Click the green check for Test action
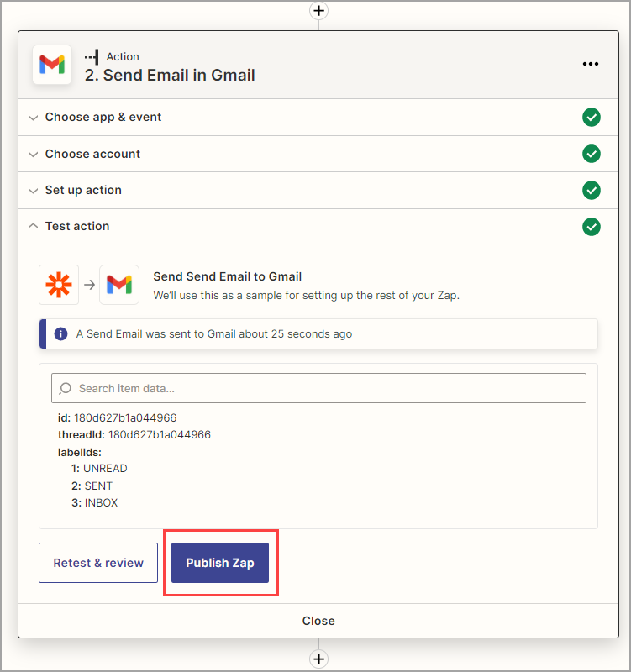This screenshot has width=631, height=672. tap(592, 227)
